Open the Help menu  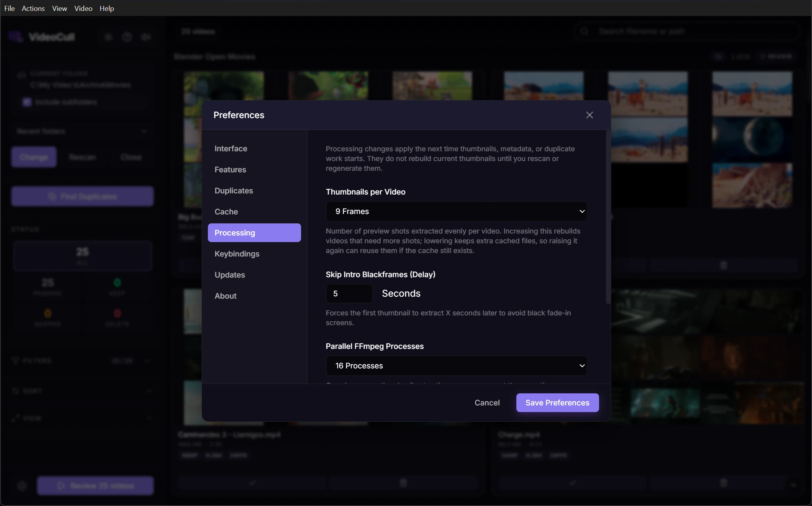point(106,8)
